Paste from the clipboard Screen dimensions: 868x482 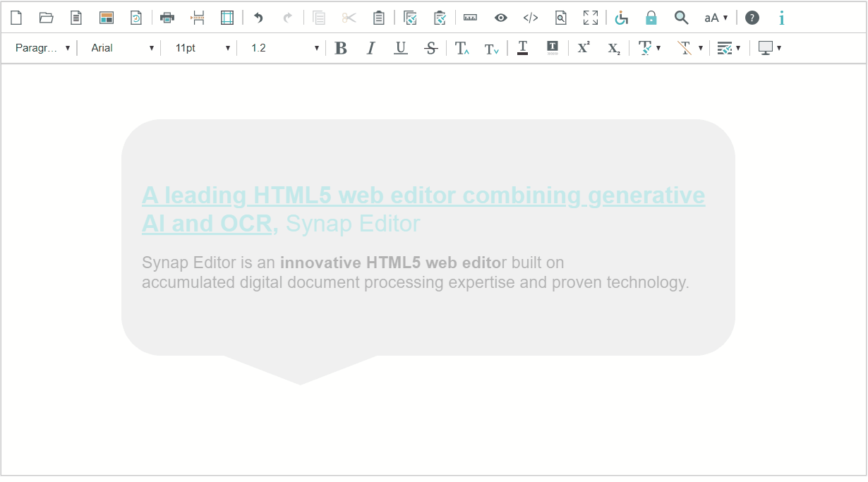[379, 18]
